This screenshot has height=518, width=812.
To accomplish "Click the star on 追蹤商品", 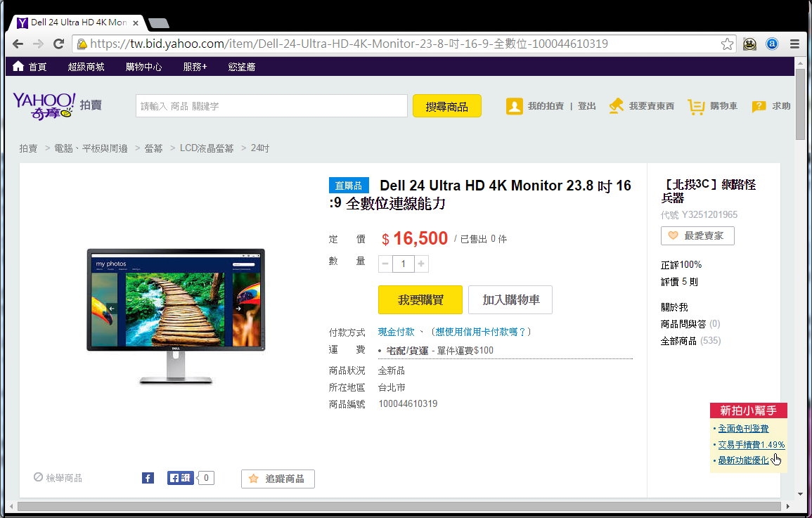I will pyautogui.click(x=253, y=479).
